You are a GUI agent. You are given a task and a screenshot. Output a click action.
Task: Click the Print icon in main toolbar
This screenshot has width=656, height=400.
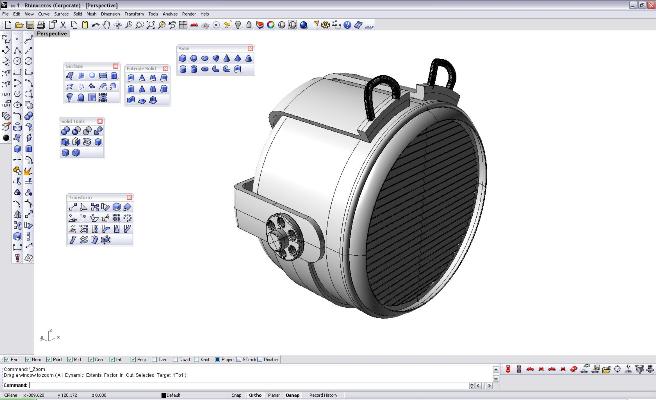pos(41,25)
